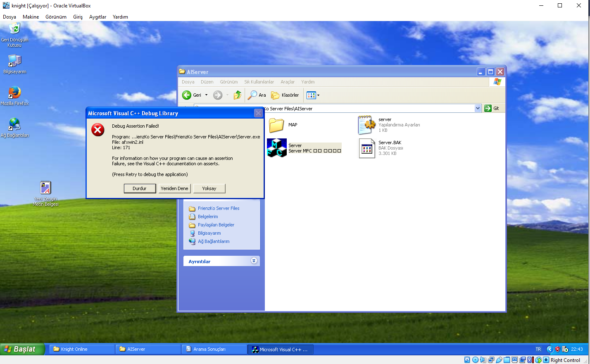Image resolution: width=590 pixels, height=364 pixels.
Task: Expand the Ayrıntılar details panel
Action: [x=254, y=261]
